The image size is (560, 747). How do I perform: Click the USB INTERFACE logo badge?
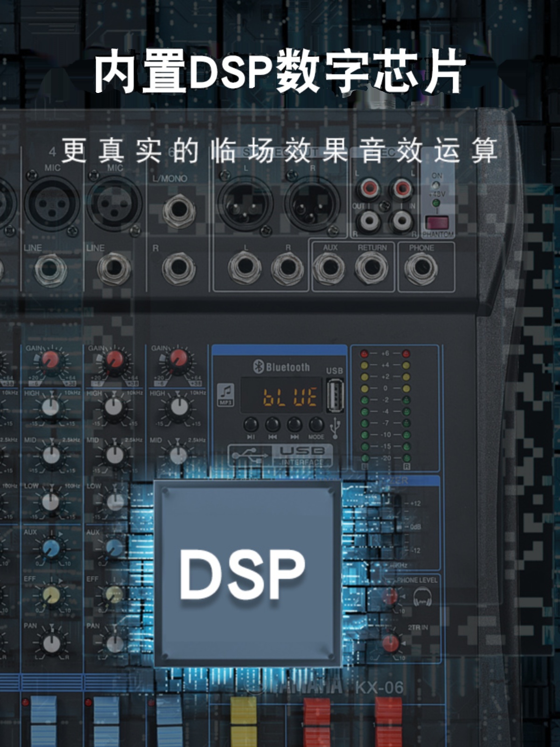coord(280,455)
